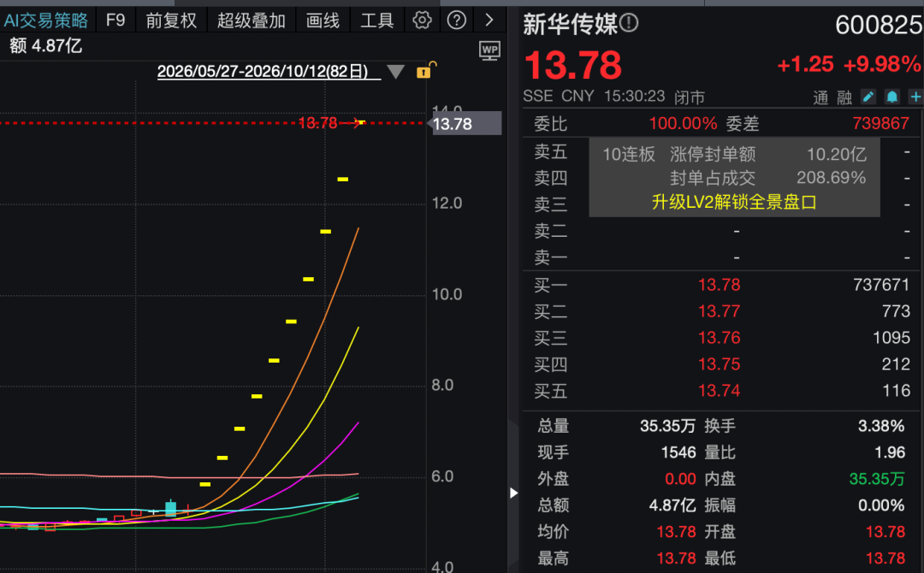Click the 10连板 label

point(629,155)
